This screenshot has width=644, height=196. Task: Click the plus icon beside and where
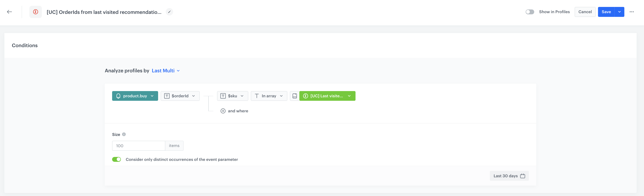click(x=223, y=111)
